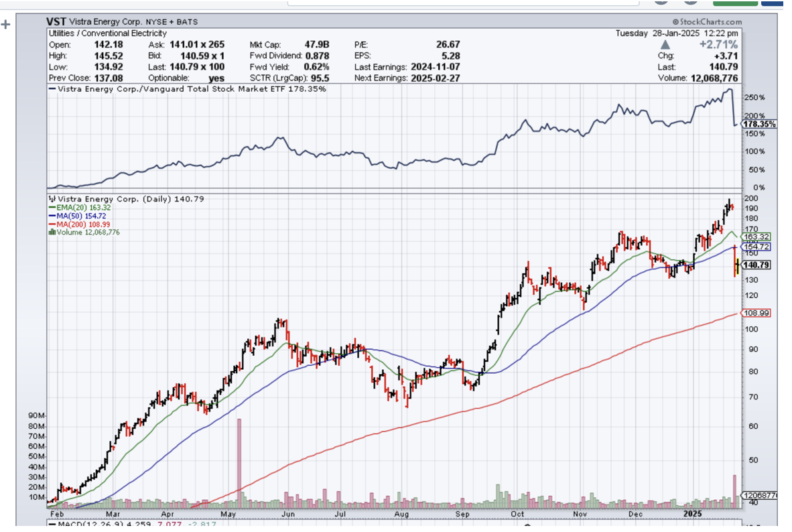Click the black 140.79 price axis tag
792x532 pixels.
756,265
